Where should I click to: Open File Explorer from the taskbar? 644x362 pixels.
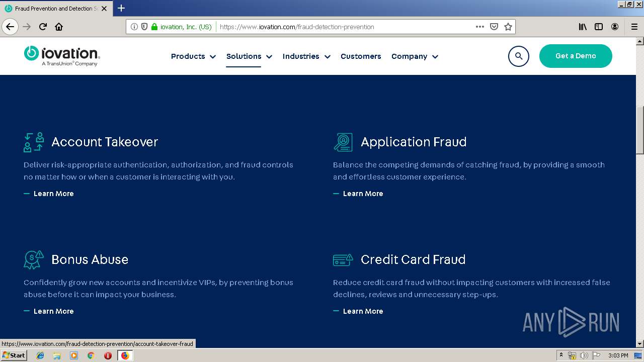tap(57, 355)
